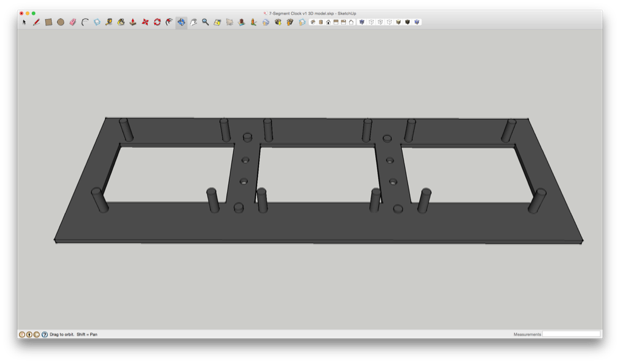Image resolution: width=620 pixels, height=363 pixels.
Task: Open Preview in Google Earth globe icon
Action: coord(266,22)
